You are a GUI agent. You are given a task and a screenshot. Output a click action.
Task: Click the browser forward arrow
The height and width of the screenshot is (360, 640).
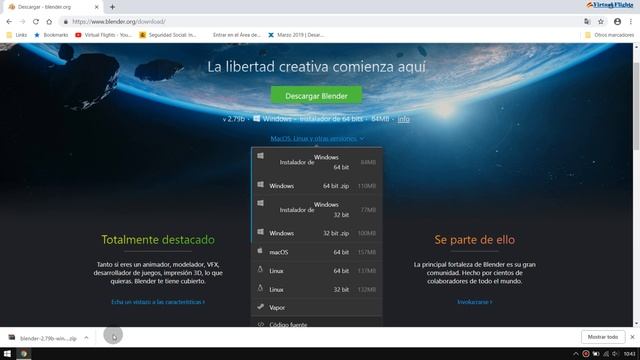(22, 22)
